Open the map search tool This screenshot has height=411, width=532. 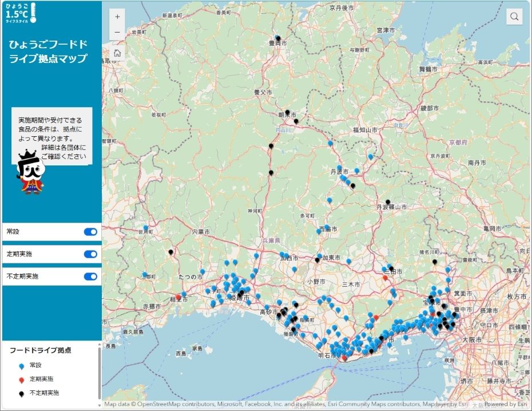514,17
